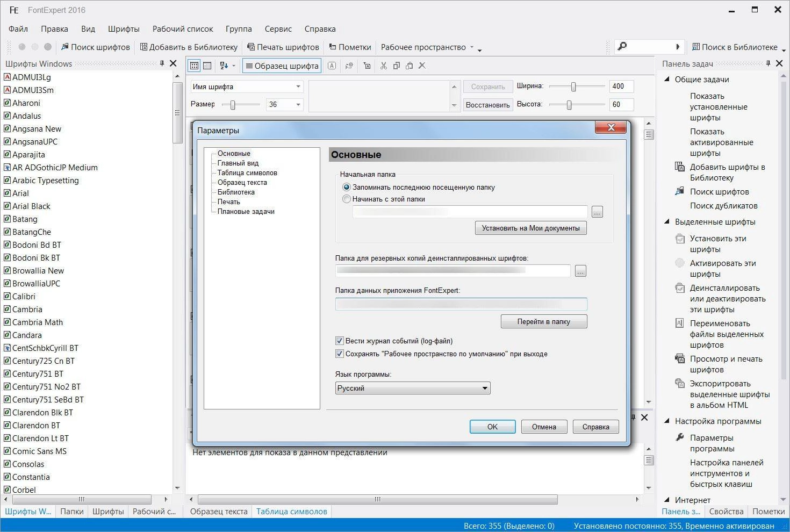The width and height of the screenshot is (790, 532).
Task: Click the Высота slider handle
Action: 569,105
